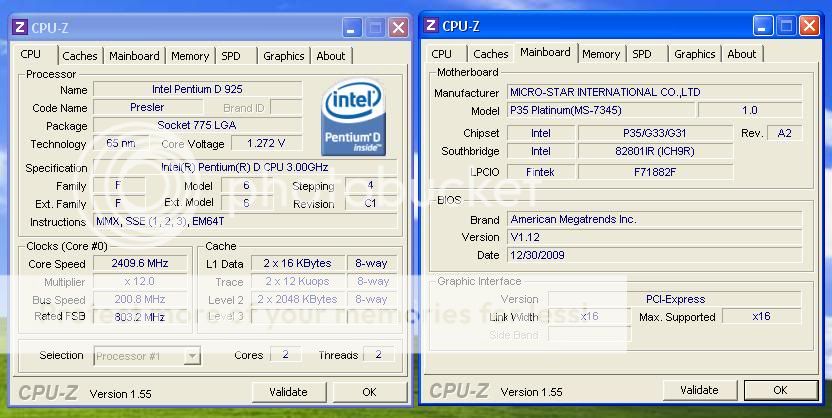This screenshot has width=832, height=418.
Task: Click the L1 Data value 2 x 16 KBytes
Action: tap(298, 263)
